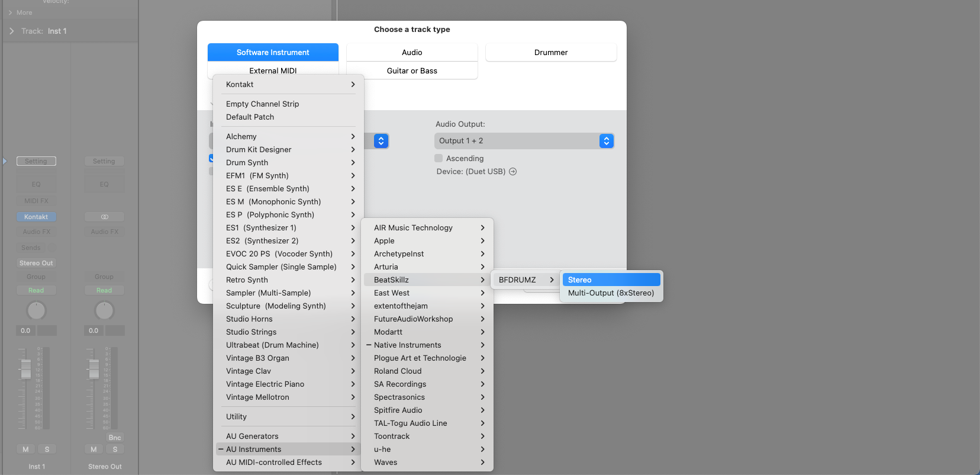Toggle stereo link icon on Stereo Out
The image size is (980, 475).
tap(104, 217)
